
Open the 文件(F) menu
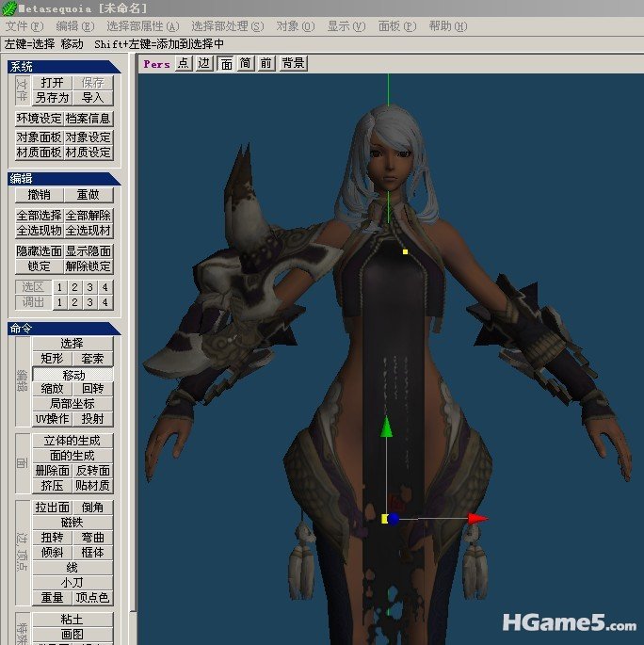pyautogui.click(x=24, y=26)
